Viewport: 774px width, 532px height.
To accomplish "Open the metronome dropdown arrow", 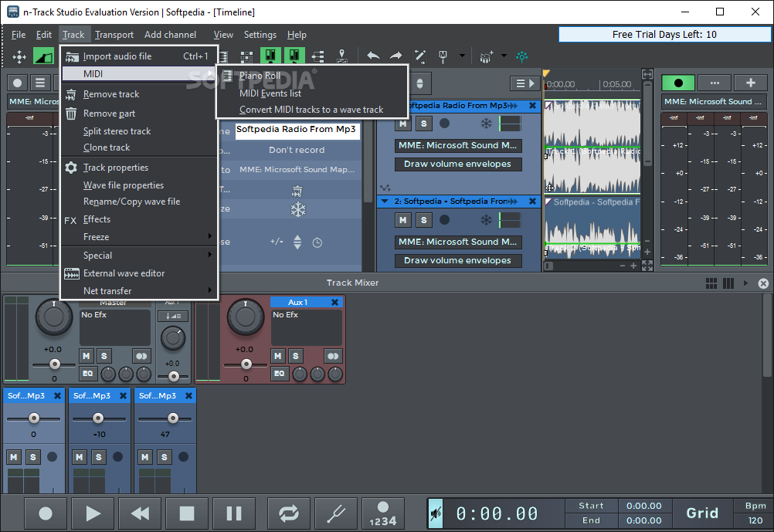I will point(462,56).
